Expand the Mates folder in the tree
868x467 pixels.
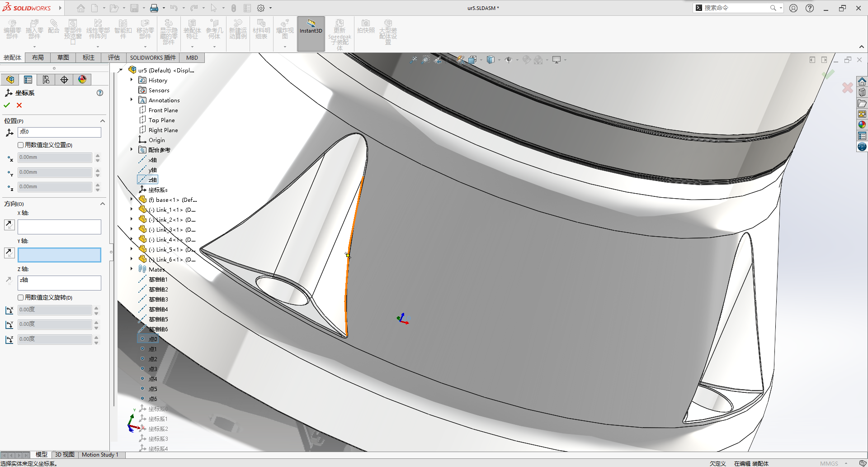132,269
